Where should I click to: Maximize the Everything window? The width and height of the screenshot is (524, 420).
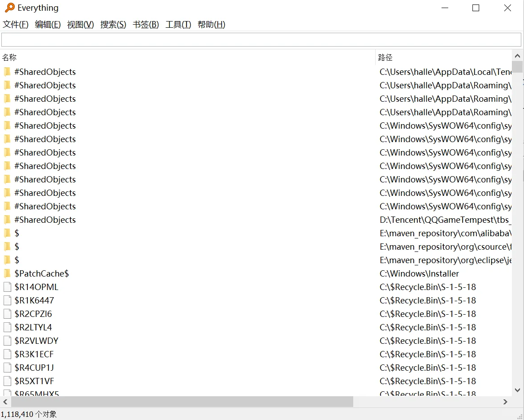click(x=476, y=8)
